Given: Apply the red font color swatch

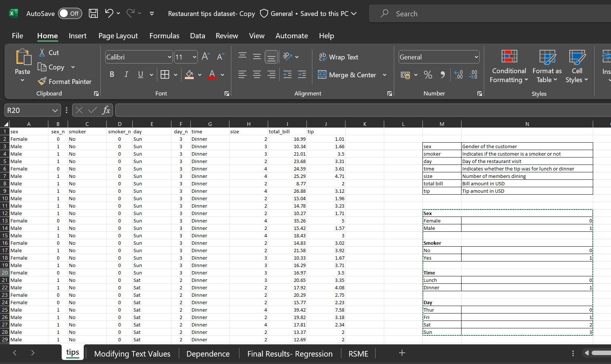Looking at the screenshot, I should [212, 75].
